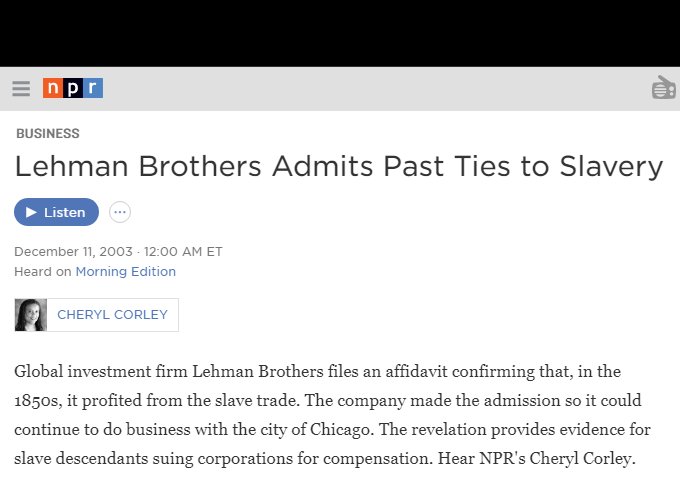This screenshot has width=680, height=501.
Task: Open the Morning Edition program link
Action: click(125, 271)
